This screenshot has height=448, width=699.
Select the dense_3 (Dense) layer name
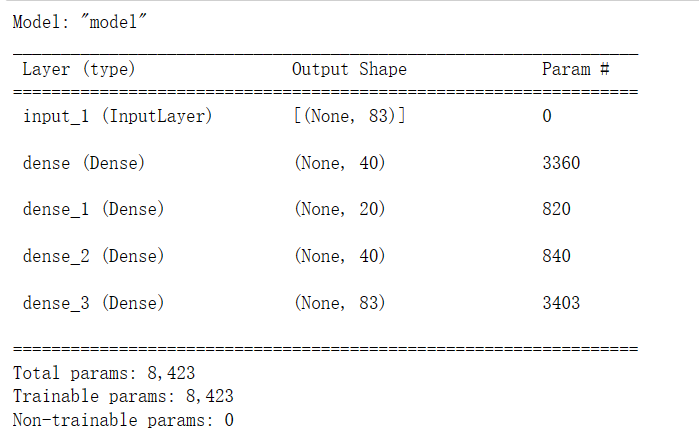click(x=93, y=303)
